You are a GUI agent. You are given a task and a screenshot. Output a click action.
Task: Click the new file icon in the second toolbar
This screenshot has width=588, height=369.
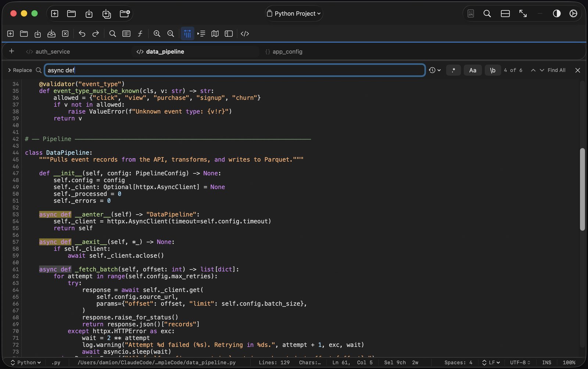[10, 34]
